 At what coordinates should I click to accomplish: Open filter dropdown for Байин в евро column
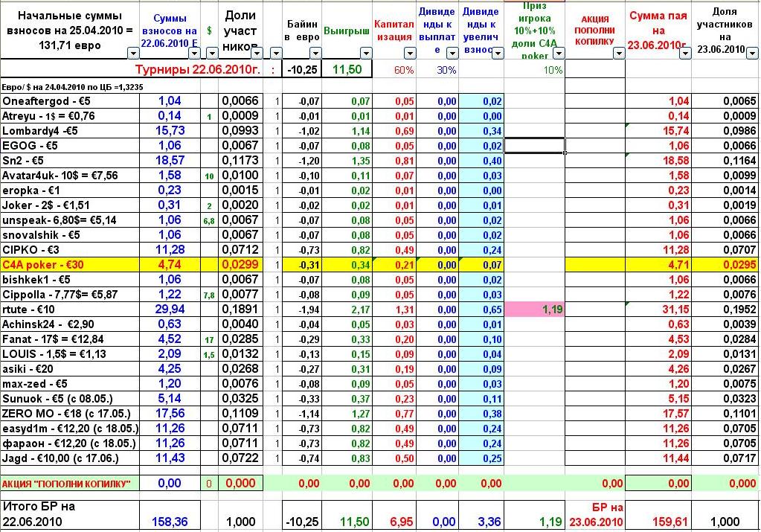[x=315, y=52]
